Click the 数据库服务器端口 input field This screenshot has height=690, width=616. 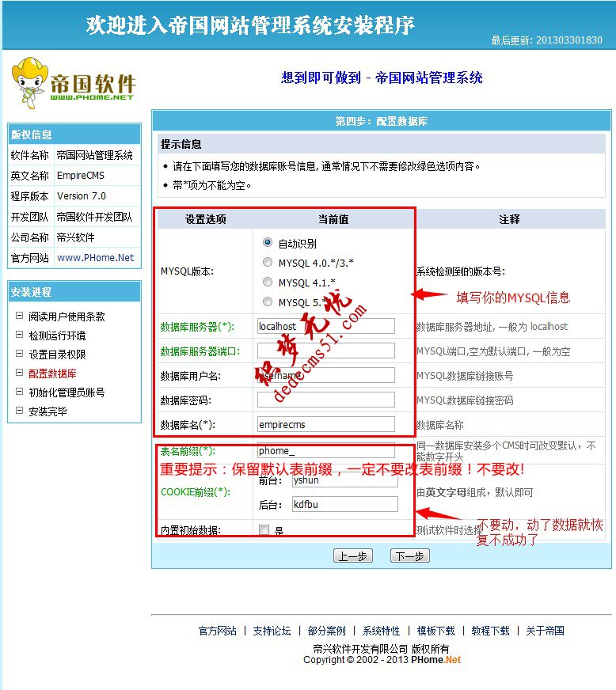326,351
